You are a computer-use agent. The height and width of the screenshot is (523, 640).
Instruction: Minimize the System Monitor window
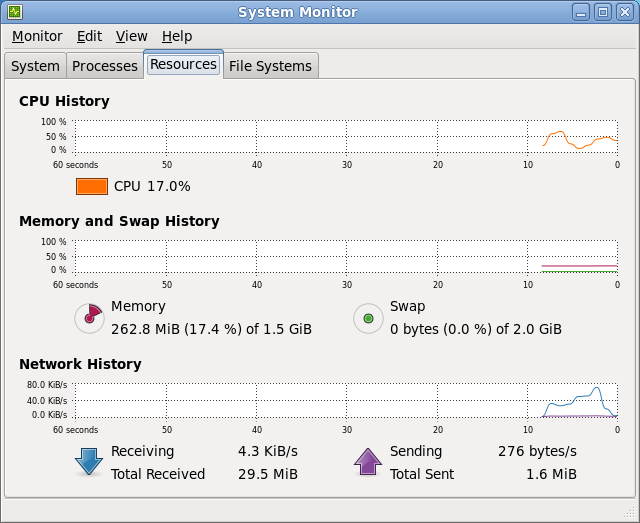point(582,12)
